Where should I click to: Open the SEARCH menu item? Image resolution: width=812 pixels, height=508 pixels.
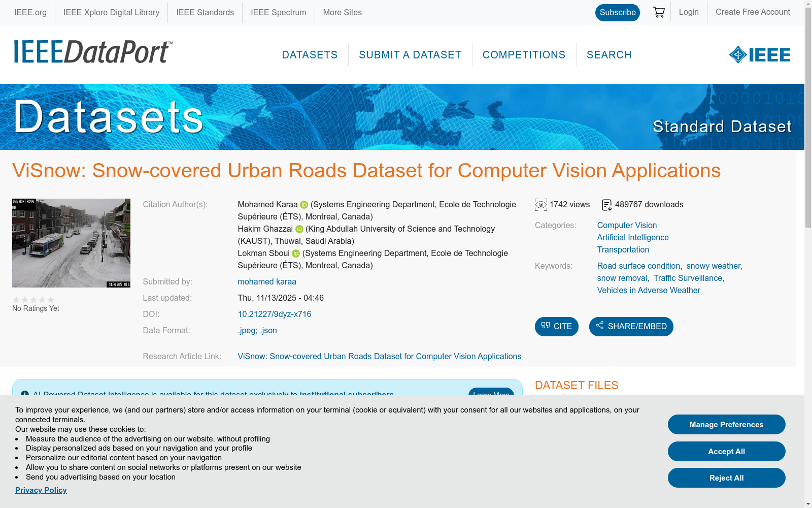(609, 55)
